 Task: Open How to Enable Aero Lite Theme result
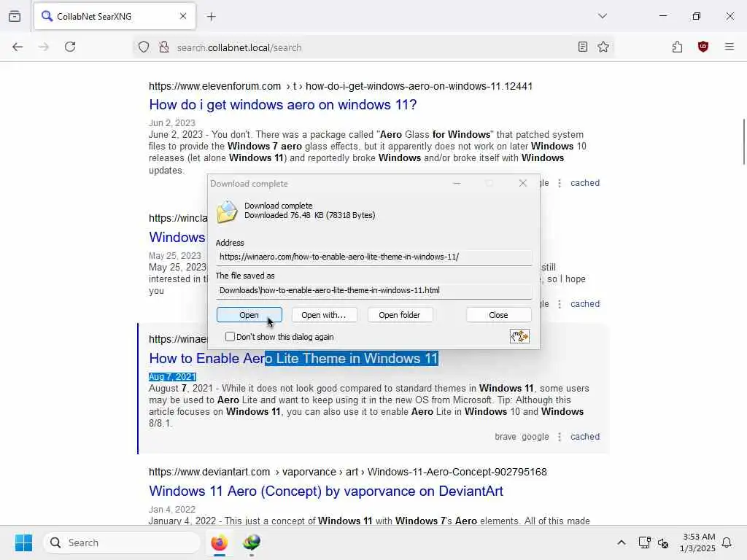click(x=293, y=359)
